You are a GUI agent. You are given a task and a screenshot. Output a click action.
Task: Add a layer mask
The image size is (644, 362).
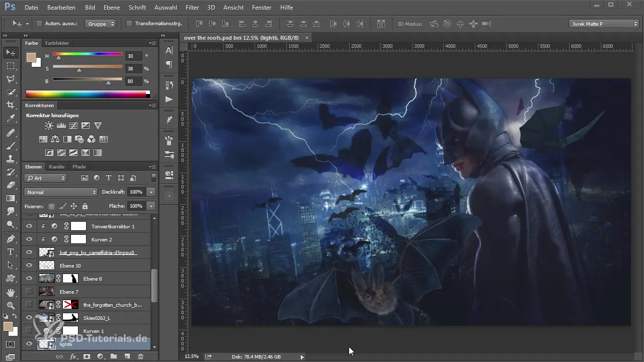coord(87,356)
